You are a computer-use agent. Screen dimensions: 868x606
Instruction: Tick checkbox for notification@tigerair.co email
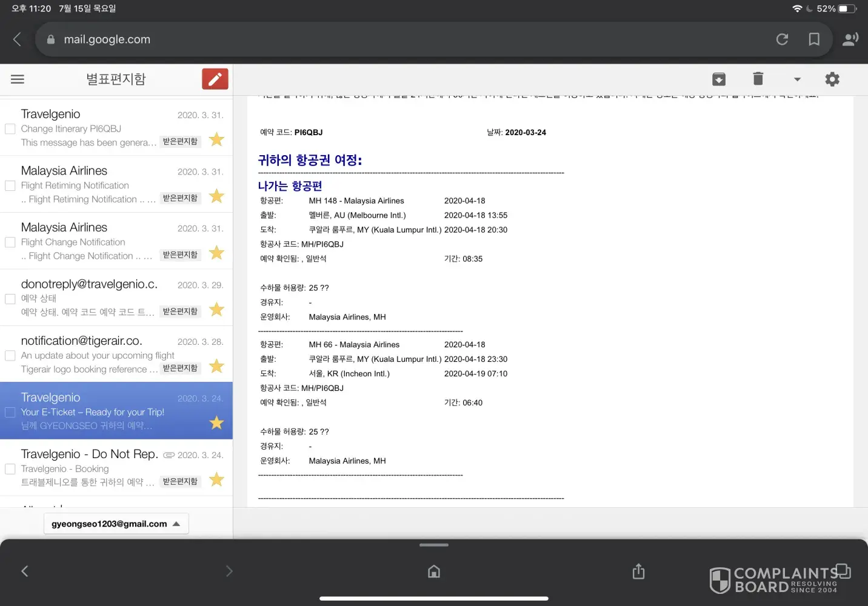click(10, 356)
